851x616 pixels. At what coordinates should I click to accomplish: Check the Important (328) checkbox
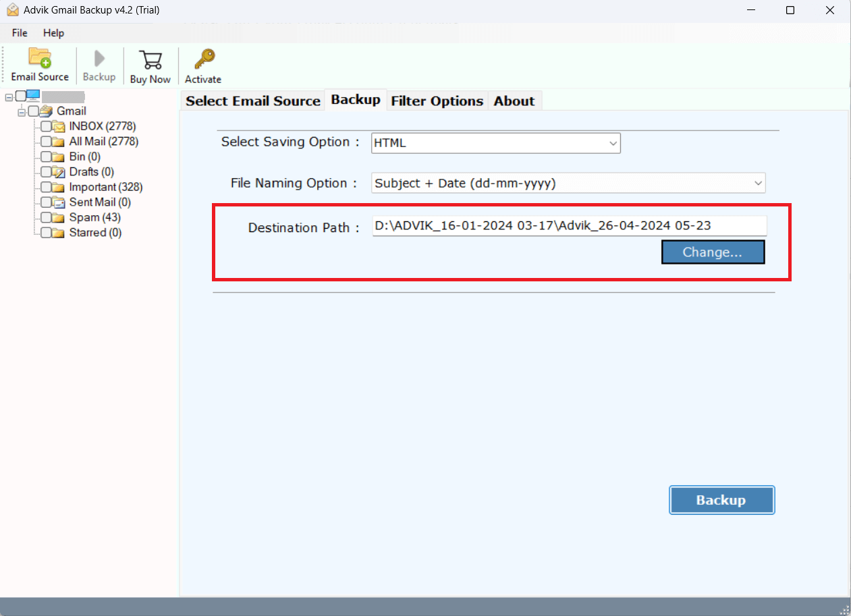point(46,187)
